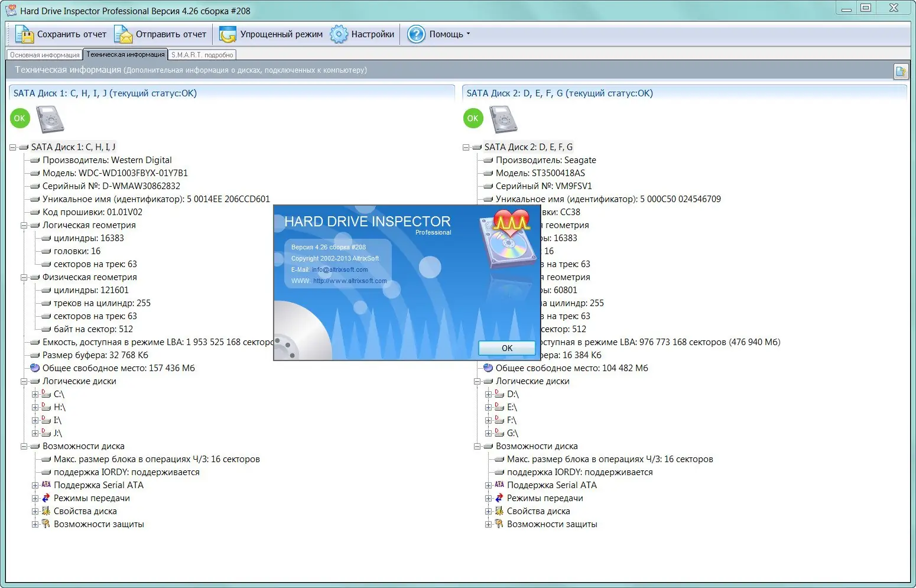Click the security features keys icon for Disk 2
916x588 pixels.
tap(499, 524)
